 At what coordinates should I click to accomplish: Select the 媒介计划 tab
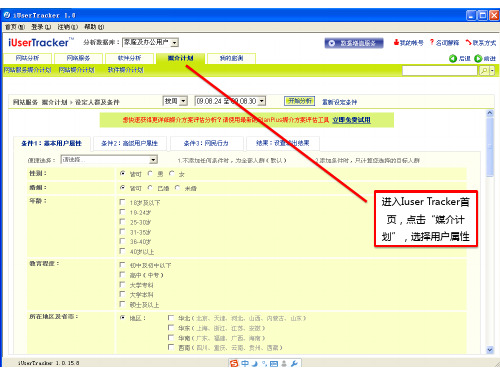click(x=180, y=58)
